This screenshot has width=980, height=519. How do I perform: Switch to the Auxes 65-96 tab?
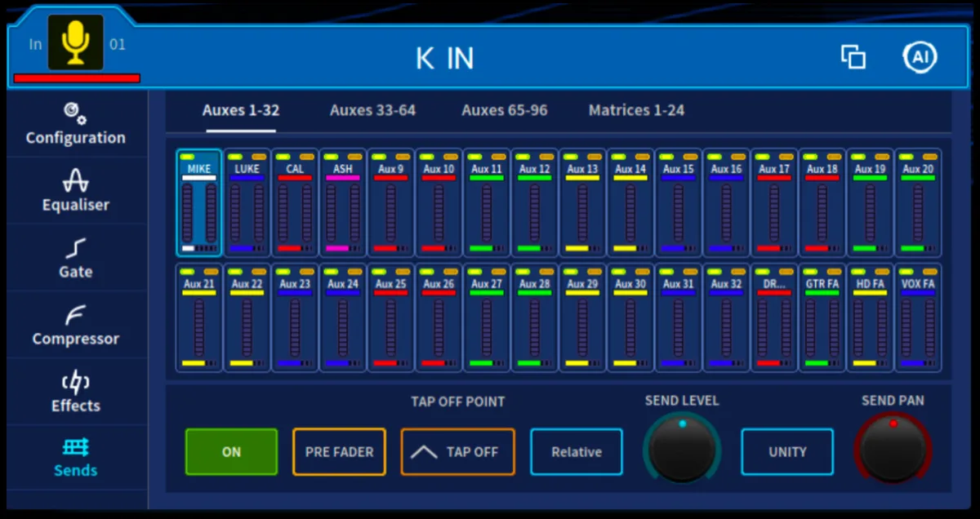pyautogui.click(x=505, y=110)
